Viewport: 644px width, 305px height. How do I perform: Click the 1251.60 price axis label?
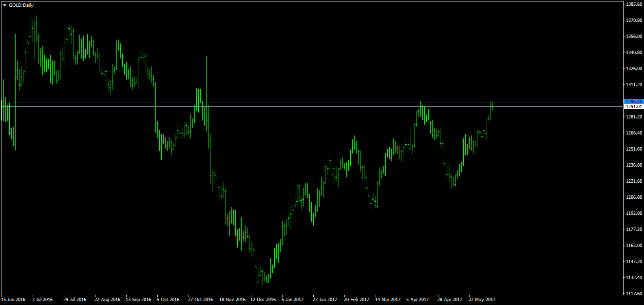[634, 149]
